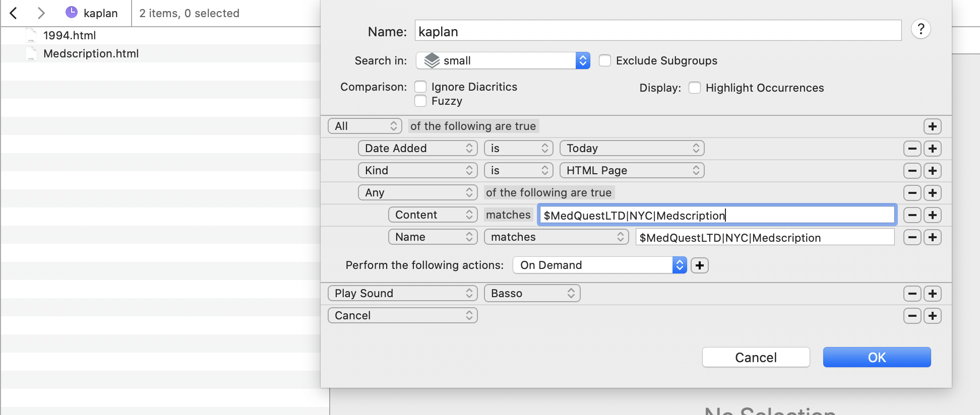
Task: Enable Exclude Subgroups checkbox
Action: tap(605, 61)
